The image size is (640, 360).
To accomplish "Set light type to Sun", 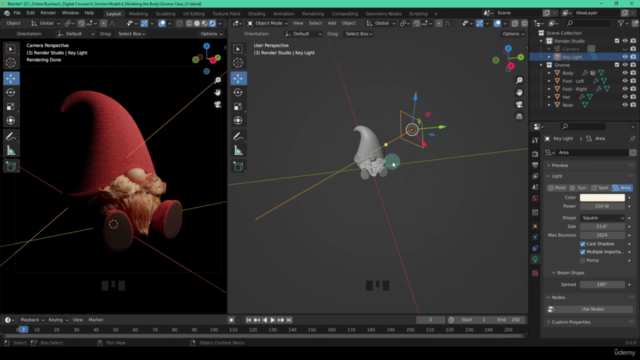I will click(x=578, y=188).
